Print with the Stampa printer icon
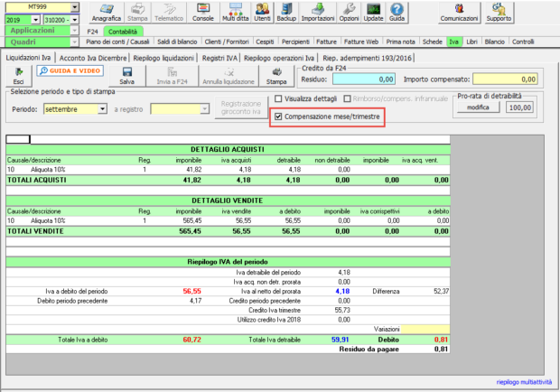 click(276, 77)
